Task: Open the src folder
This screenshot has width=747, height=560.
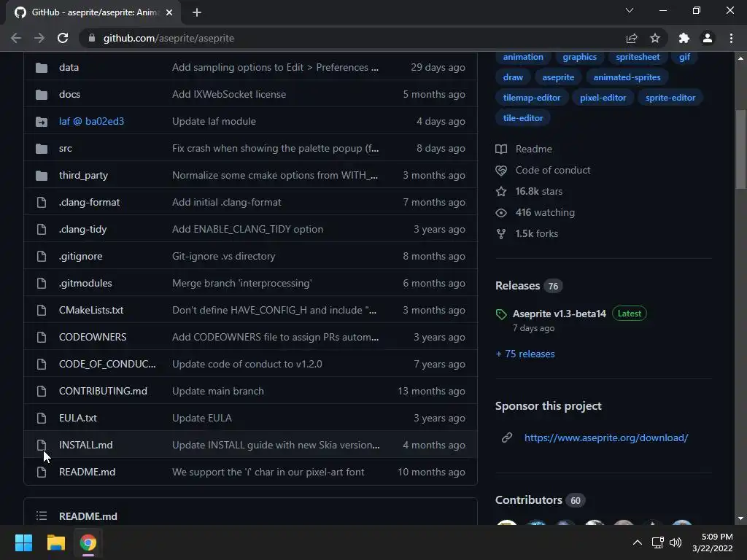Action: coord(65,149)
